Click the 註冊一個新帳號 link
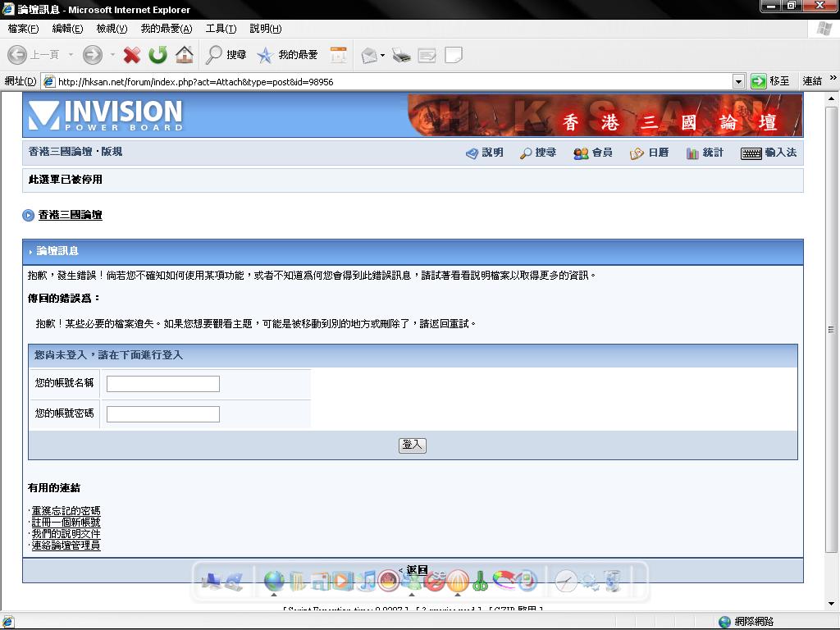Screen dimensions: 840x630 [x=66, y=523]
